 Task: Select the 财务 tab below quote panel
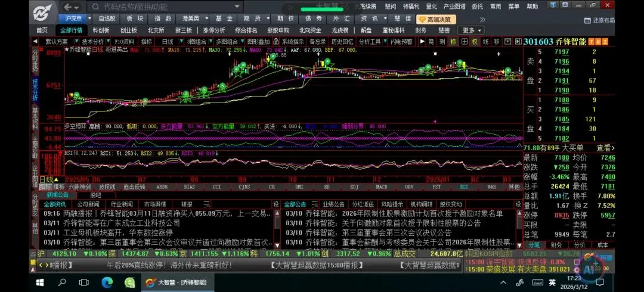[556, 245]
